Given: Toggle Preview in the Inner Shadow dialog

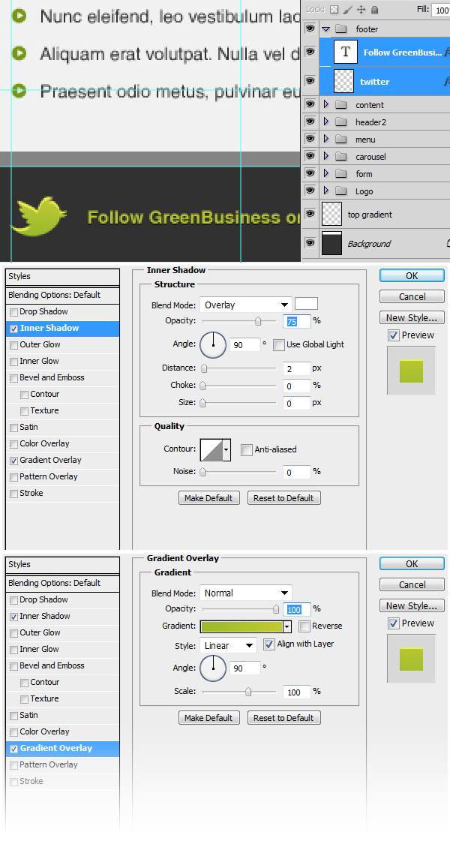Looking at the screenshot, I should [x=394, y=335].
